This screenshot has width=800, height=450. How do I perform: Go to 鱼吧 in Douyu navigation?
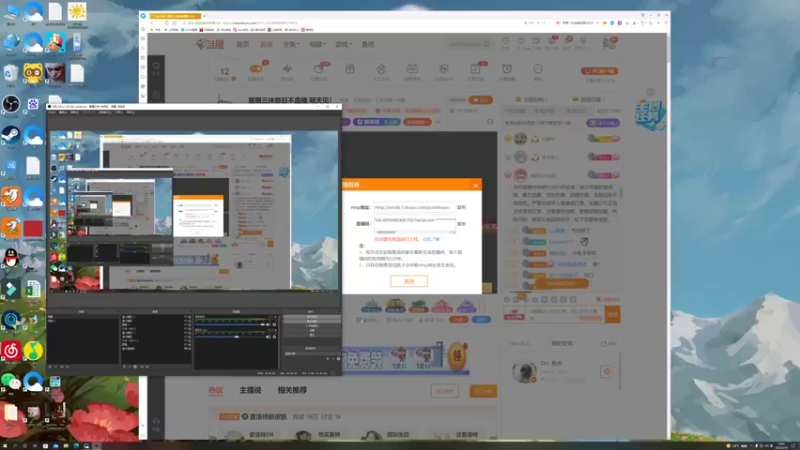(x=368, y=44)
